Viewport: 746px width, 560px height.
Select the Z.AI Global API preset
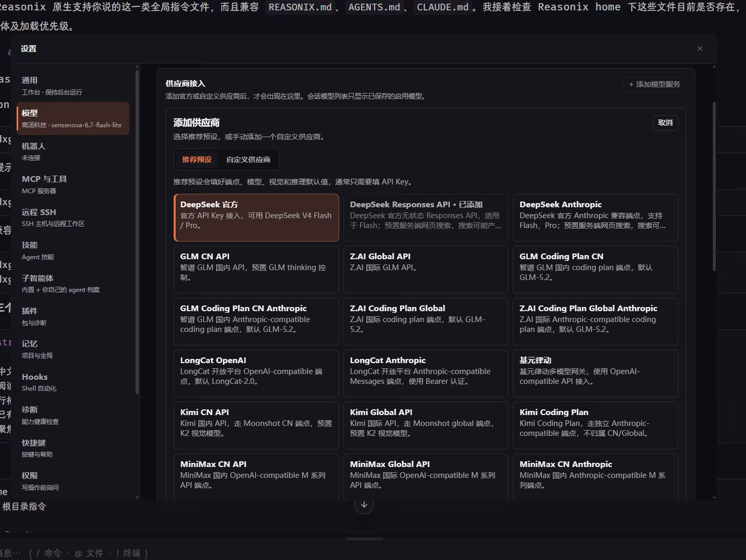425,270
